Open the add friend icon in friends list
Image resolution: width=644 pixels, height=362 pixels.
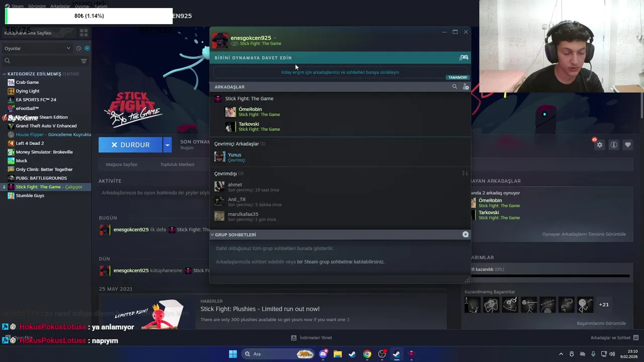pos(465,87)
